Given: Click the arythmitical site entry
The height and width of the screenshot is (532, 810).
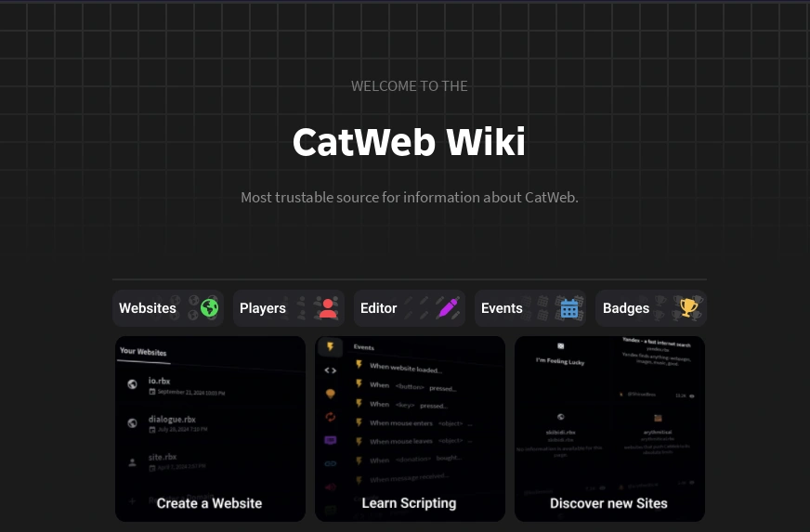Looking at the screenshot, I should (658, 434).
